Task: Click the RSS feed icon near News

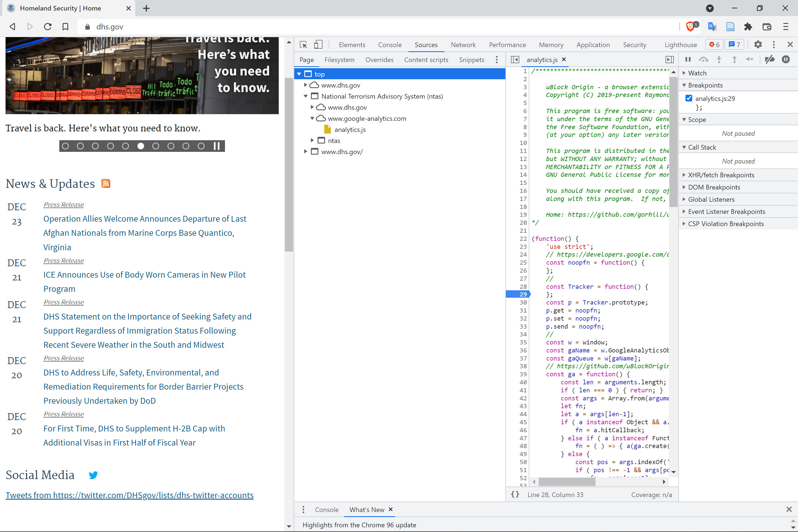Action: click(x=106, y=183)
